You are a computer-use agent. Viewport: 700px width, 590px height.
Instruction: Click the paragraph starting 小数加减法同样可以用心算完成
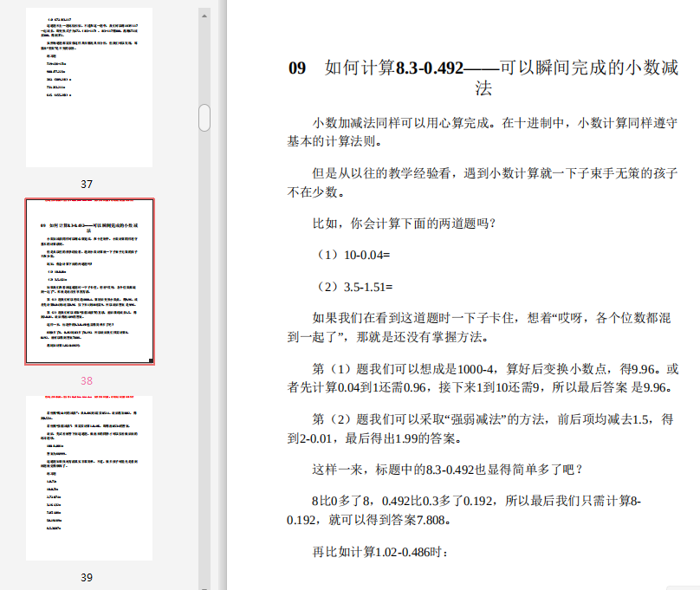pyautogui.click(x=483, y=132)
